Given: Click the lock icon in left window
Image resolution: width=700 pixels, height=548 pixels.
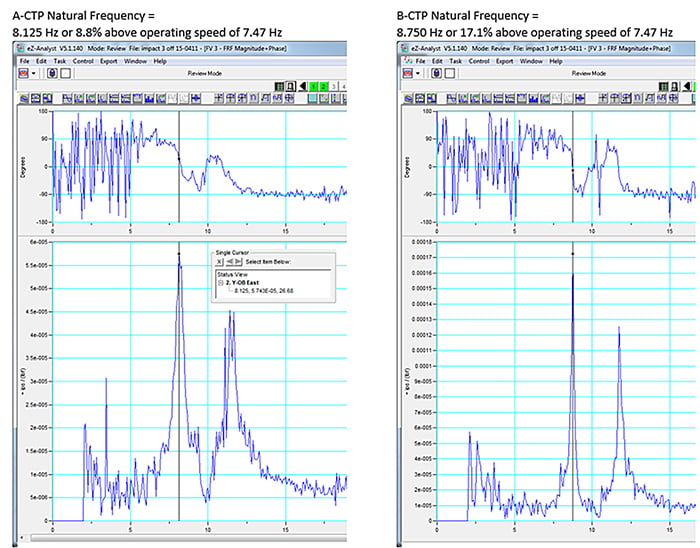Looking at the screenshot, I should (x=52, y=73).
